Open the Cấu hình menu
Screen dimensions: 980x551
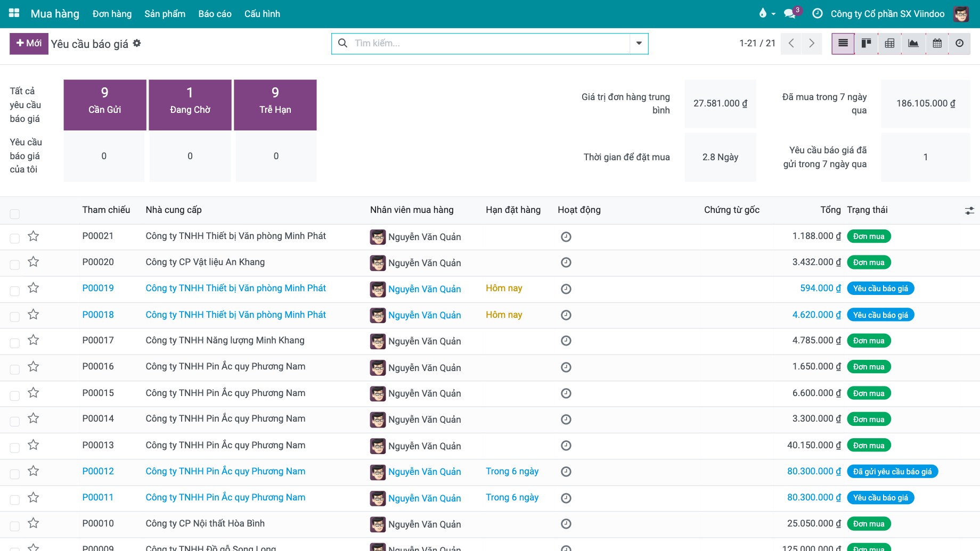(x=262, y=14)
